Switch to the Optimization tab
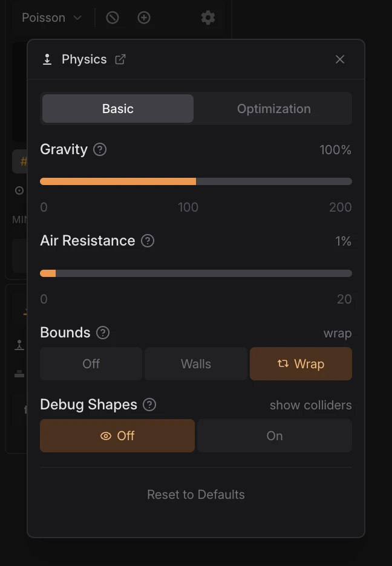The width and height of the screenshot is (392, 566). tap(273, 109)
